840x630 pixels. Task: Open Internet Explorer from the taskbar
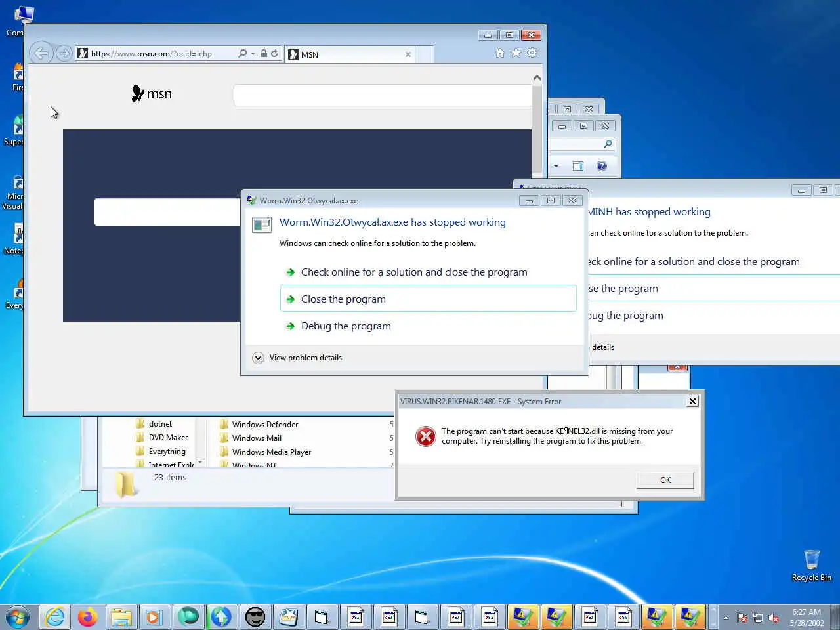click(55, 617)
